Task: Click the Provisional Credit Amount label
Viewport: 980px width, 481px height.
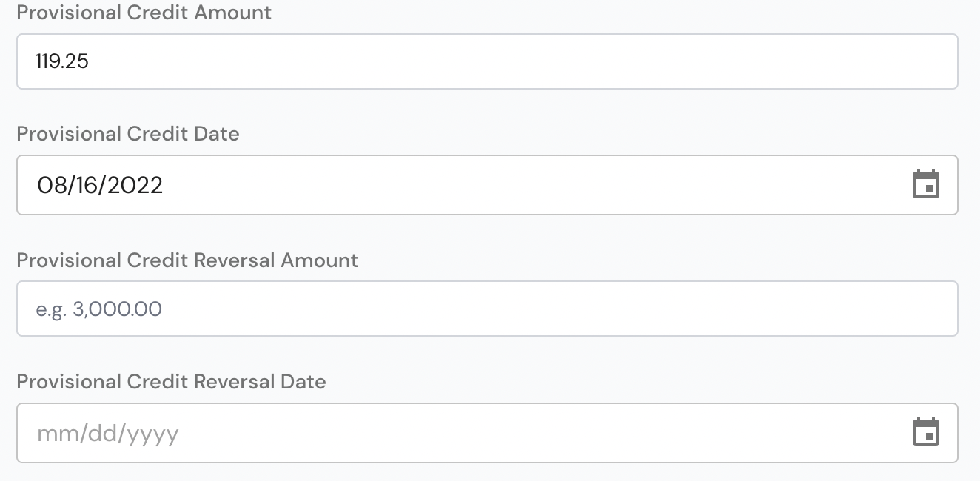Action: coord(144,13)
